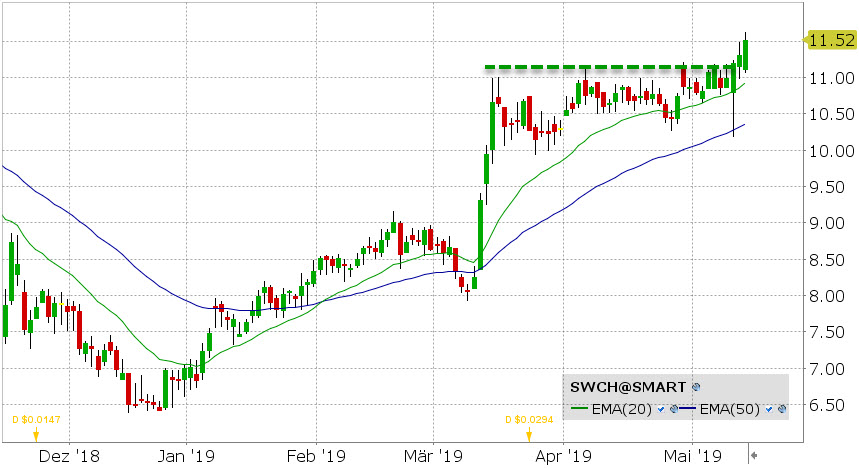Viewport: 859px width, 468px height.
Task: Click the Jan '19 date label
Action: pos(186,456)
